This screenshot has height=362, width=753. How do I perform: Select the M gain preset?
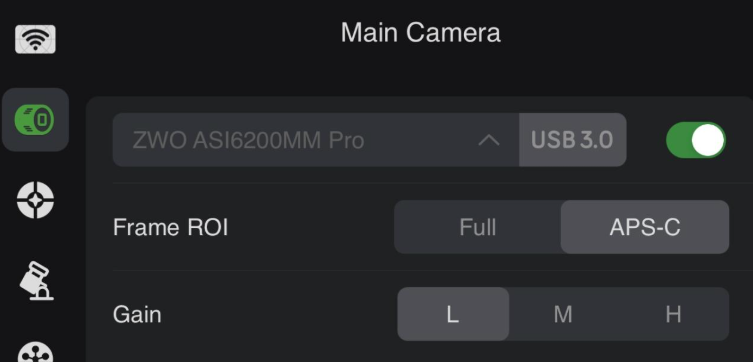[x=563, y=314]
